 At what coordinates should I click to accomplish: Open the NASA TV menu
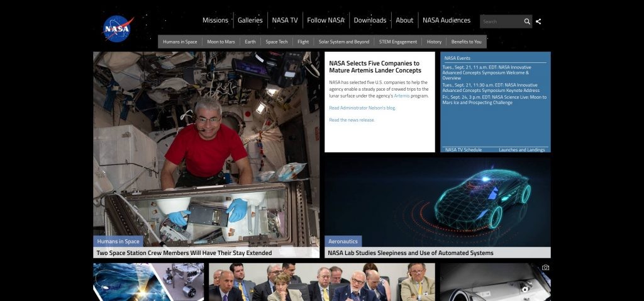pos(285,20)
